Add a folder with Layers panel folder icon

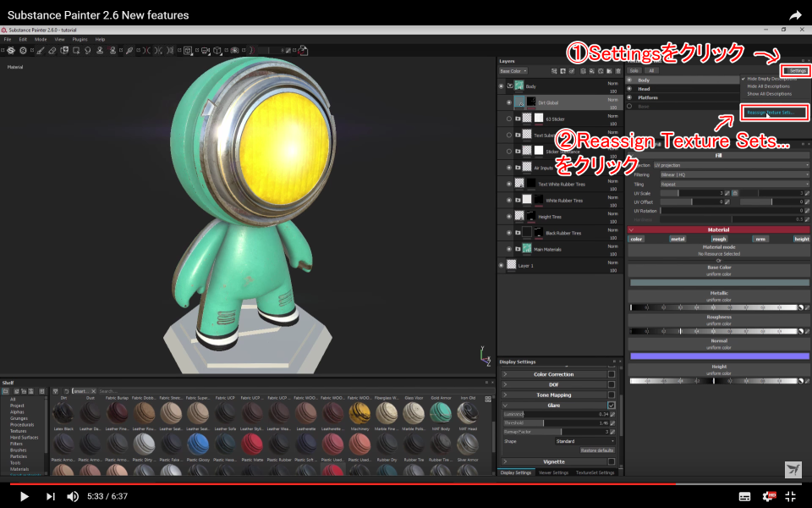click(x=609, y=71)
